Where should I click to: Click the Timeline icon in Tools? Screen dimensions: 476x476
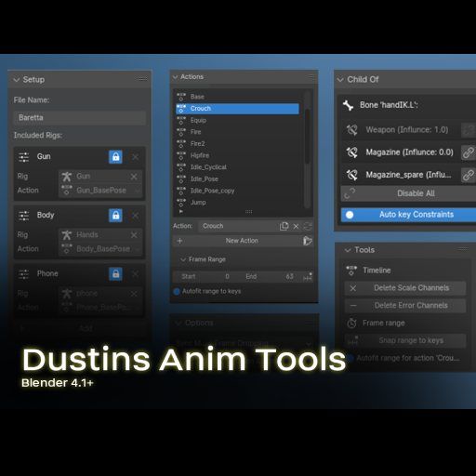[351, 271]
